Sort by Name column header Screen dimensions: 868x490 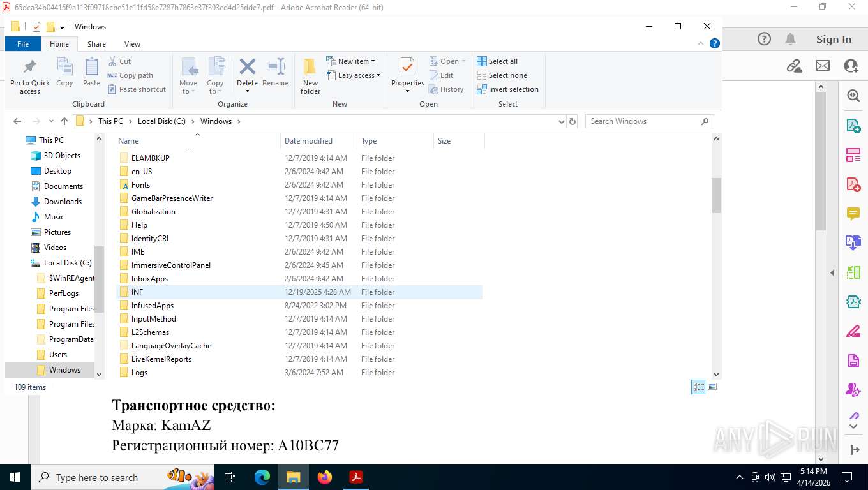tap(198, 141)
